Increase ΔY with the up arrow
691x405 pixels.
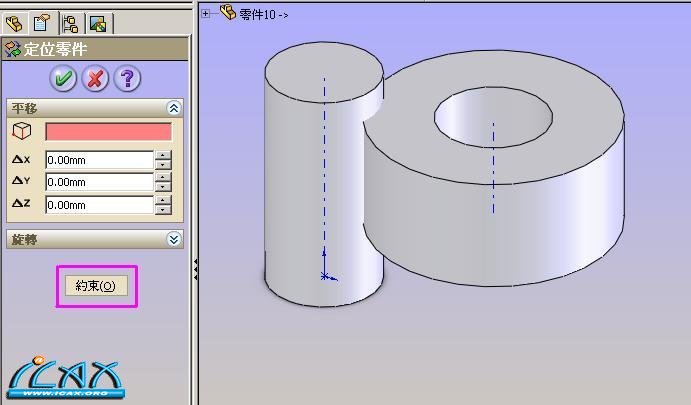pos(163,177)
